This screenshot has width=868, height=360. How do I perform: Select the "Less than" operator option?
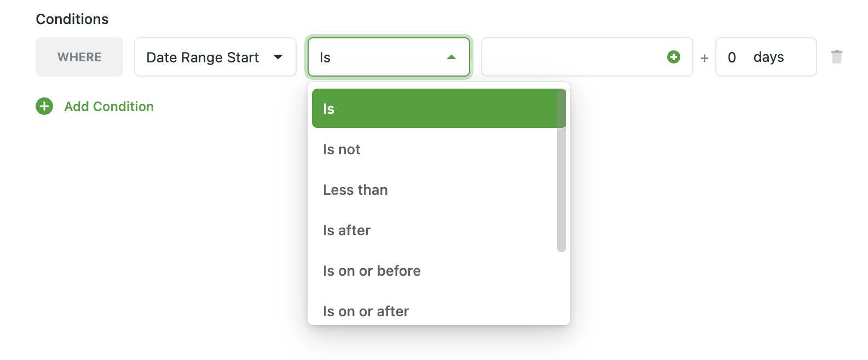[355, 190]
